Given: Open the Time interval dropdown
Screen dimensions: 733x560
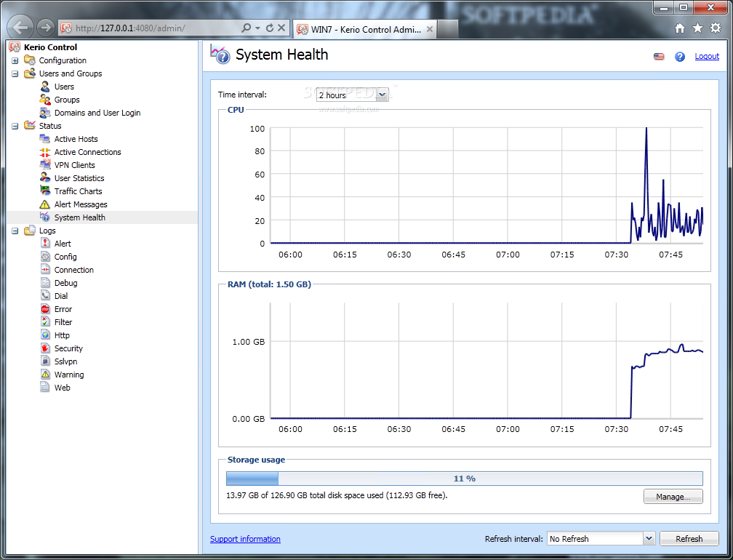Looking at the screenshot, I should (x=382, y=95).
